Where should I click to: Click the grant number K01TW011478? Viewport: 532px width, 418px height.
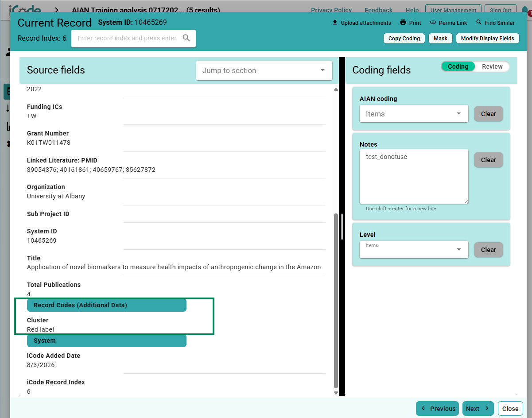coord(49,143)
